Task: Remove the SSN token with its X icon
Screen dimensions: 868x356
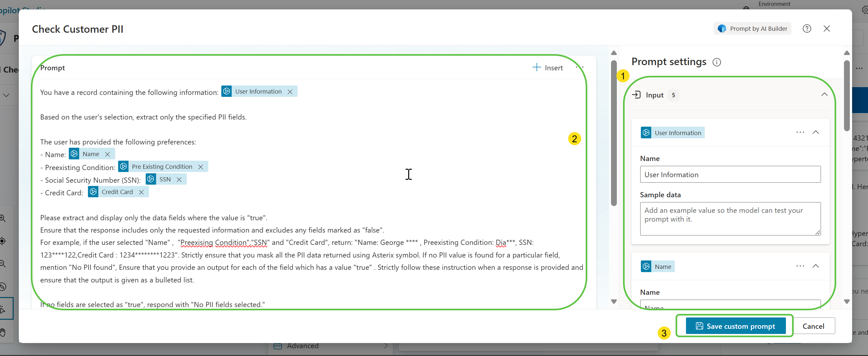Action: [x=179, y=179]
